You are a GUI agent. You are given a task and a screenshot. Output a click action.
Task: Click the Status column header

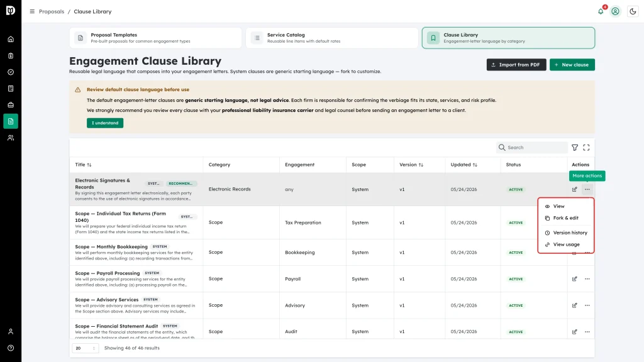513,165
